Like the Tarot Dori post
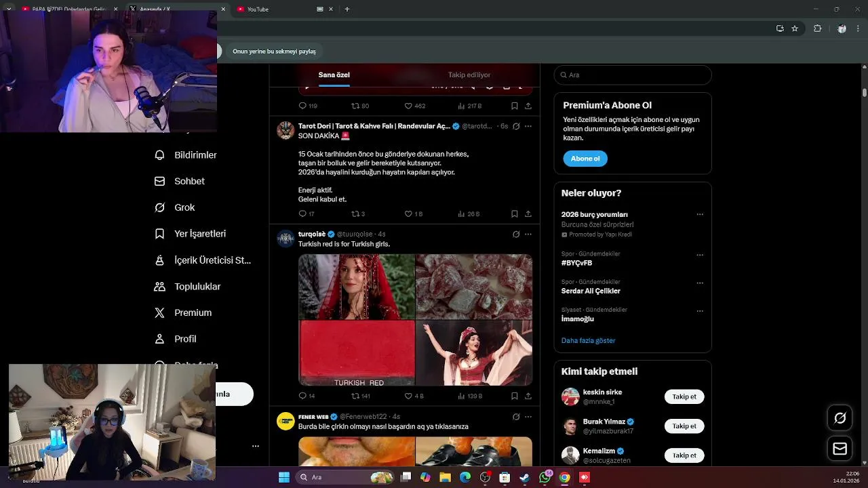Viewport: 868px width, 488px height. click(408, 213)
